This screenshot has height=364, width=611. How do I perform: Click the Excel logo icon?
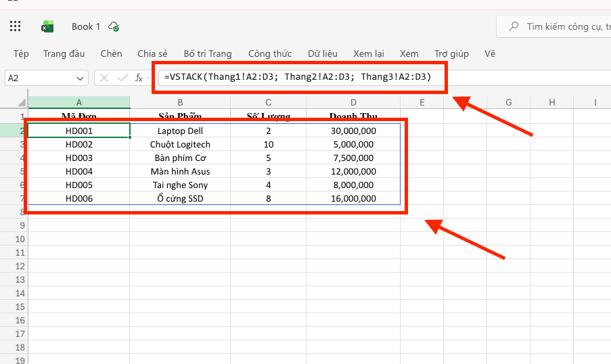pyautogui.click(x=47, y=26)
